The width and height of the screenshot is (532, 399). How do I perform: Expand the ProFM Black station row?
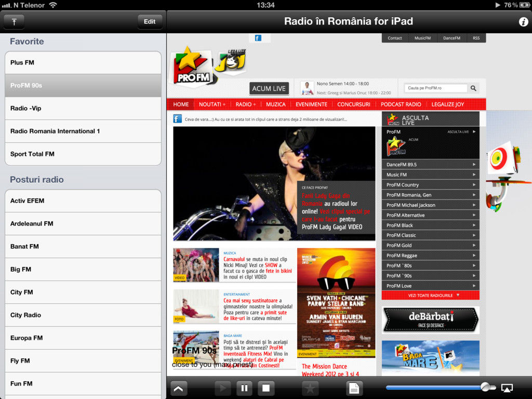(x=431, y=225)
